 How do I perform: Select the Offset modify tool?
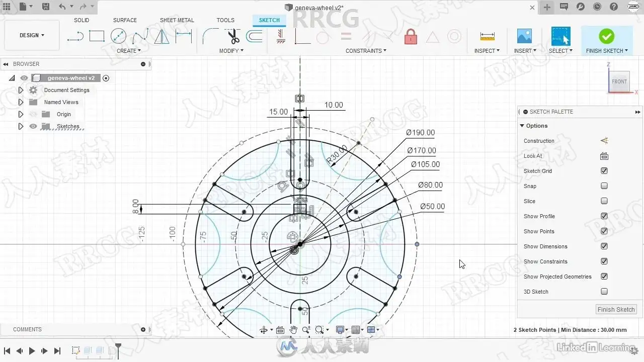[x=254, y=36]
